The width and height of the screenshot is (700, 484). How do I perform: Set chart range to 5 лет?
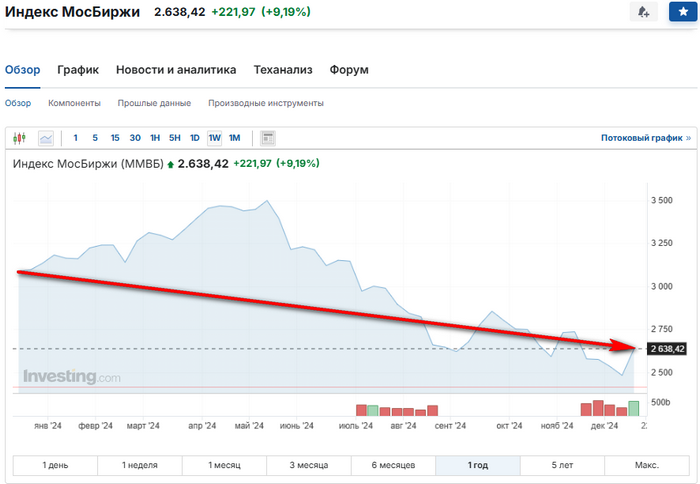(562, 466)
